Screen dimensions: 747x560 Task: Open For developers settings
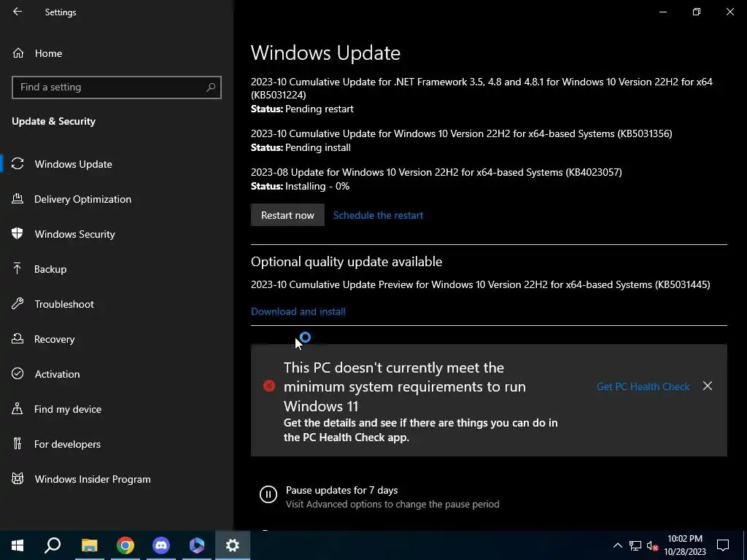[x=67, y=444]
